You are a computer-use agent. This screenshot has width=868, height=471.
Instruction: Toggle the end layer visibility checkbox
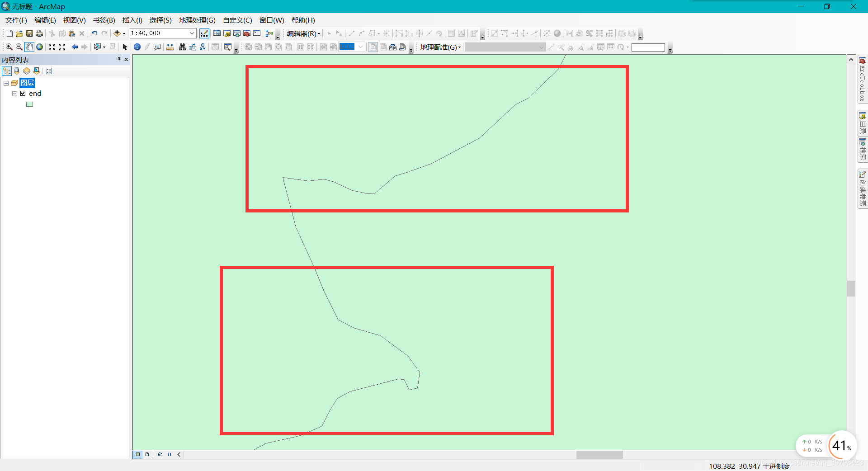click(23, 94)
